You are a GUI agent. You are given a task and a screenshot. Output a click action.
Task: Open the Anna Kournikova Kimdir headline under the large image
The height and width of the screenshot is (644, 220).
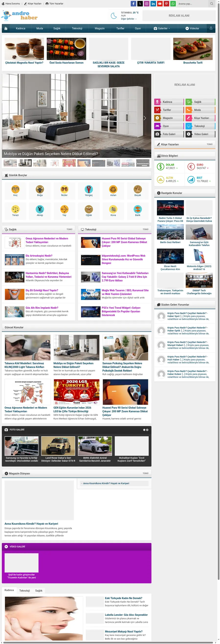[x=31, y=524]
